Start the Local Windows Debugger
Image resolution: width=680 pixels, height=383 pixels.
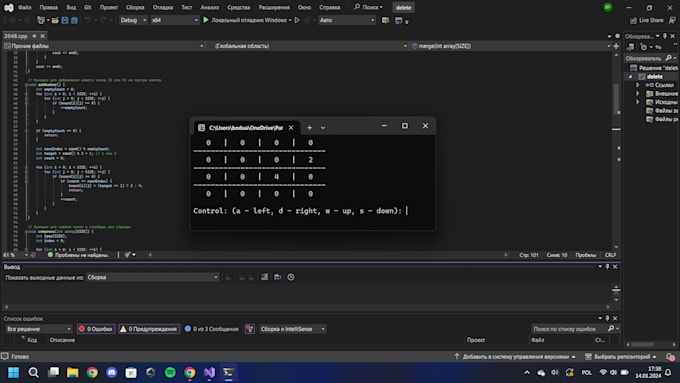tap(247, 20)
